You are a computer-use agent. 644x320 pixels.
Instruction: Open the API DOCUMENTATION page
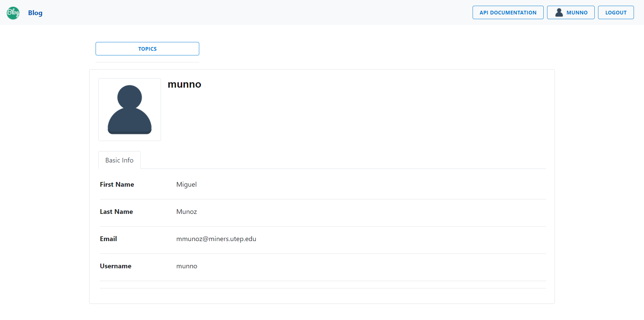[x=508, y=12]
